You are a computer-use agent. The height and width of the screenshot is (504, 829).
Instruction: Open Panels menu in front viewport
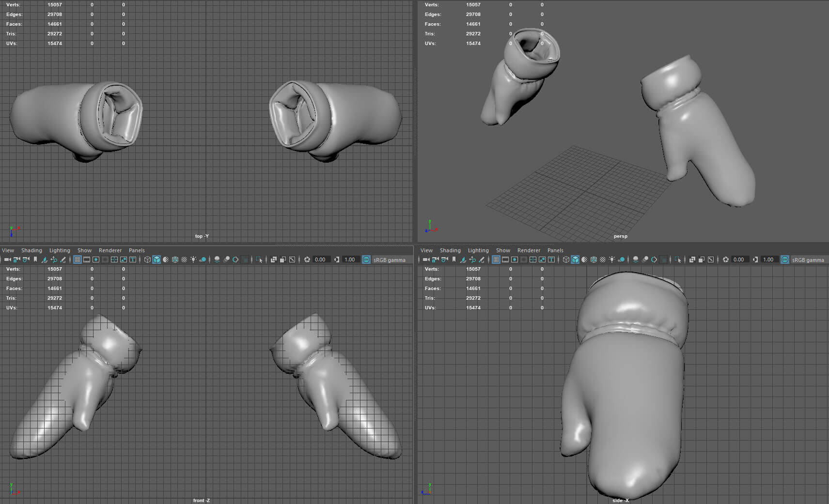(x=137, y=250)
